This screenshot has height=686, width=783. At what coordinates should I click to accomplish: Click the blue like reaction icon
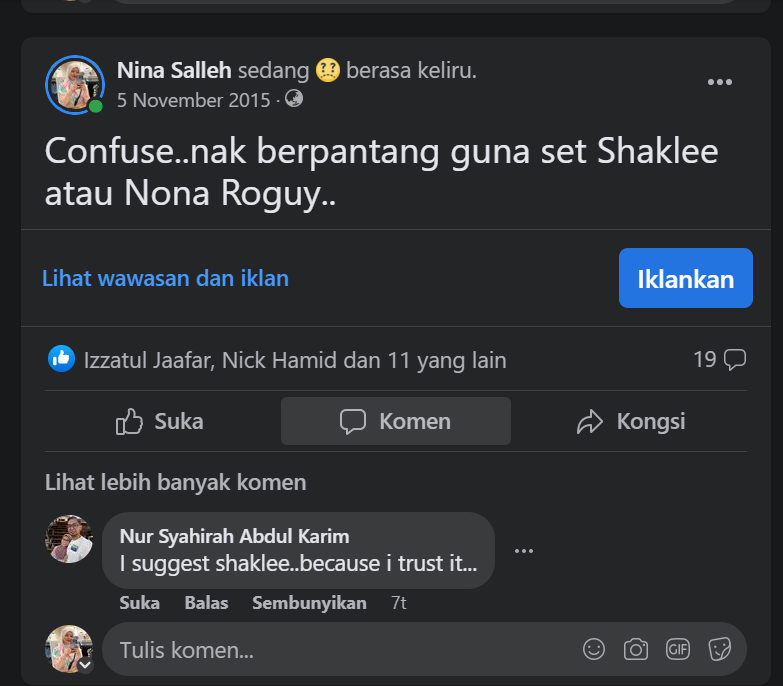(x=61, y=358)
